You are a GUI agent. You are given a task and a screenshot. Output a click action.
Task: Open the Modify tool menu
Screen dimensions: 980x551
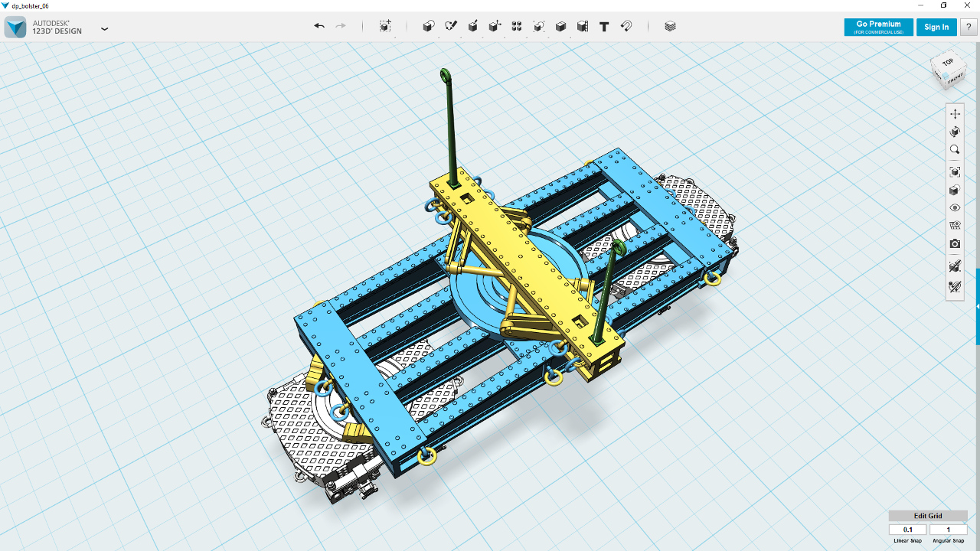pos(495,26)
